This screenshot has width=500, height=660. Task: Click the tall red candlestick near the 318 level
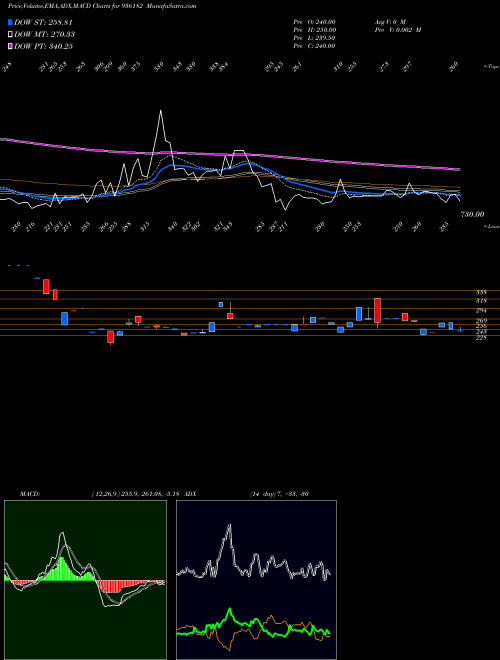378,310
